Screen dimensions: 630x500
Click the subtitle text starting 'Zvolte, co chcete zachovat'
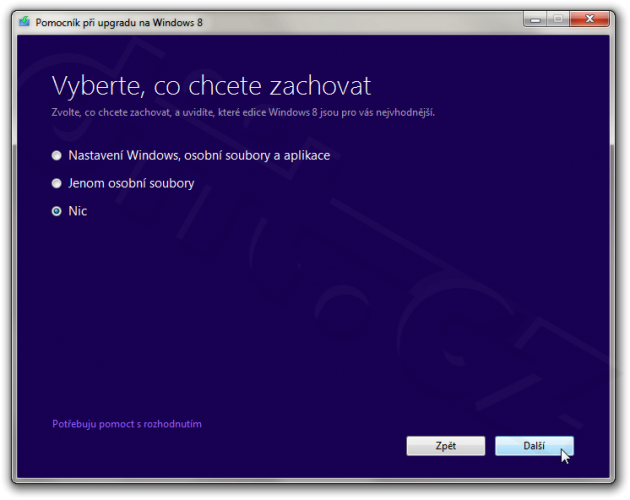click(243, 113)
